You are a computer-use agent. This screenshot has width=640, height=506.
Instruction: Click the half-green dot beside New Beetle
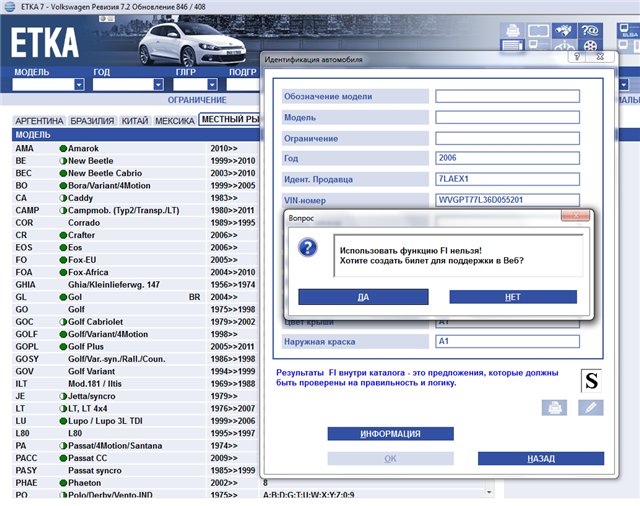click(63, 161)
